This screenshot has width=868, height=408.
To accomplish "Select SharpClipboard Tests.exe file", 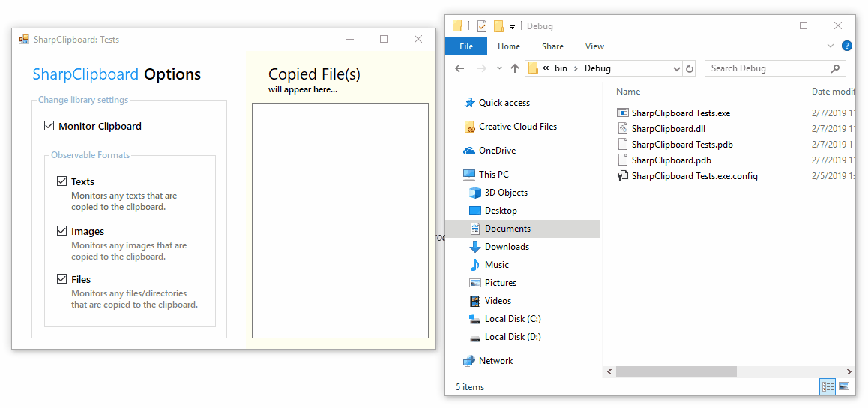I will click(x=680, y=113).
